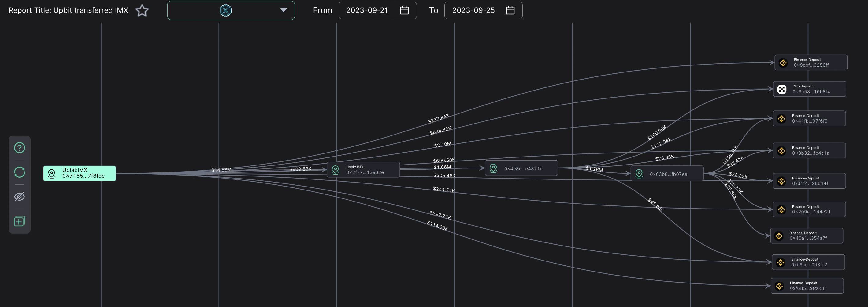The image size is (868, 307).
Task: Select Binance-Deposit 0x9cbf...6256ff node
Action: [811, 63]
